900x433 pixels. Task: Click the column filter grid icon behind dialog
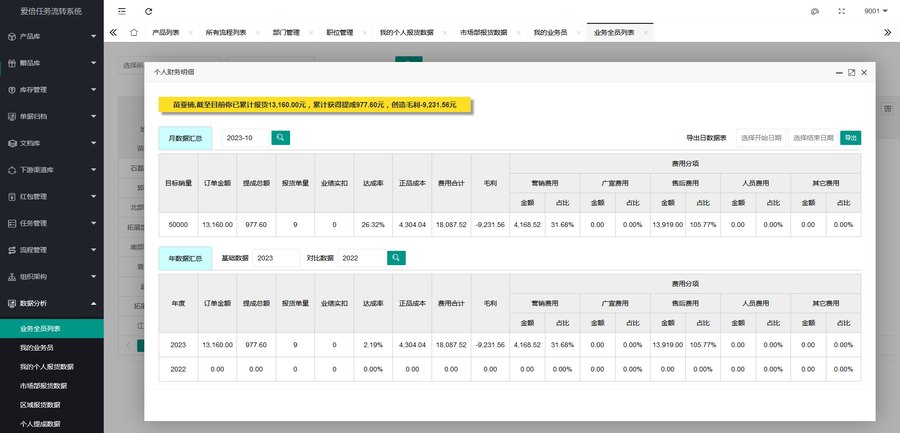[887, 109]
